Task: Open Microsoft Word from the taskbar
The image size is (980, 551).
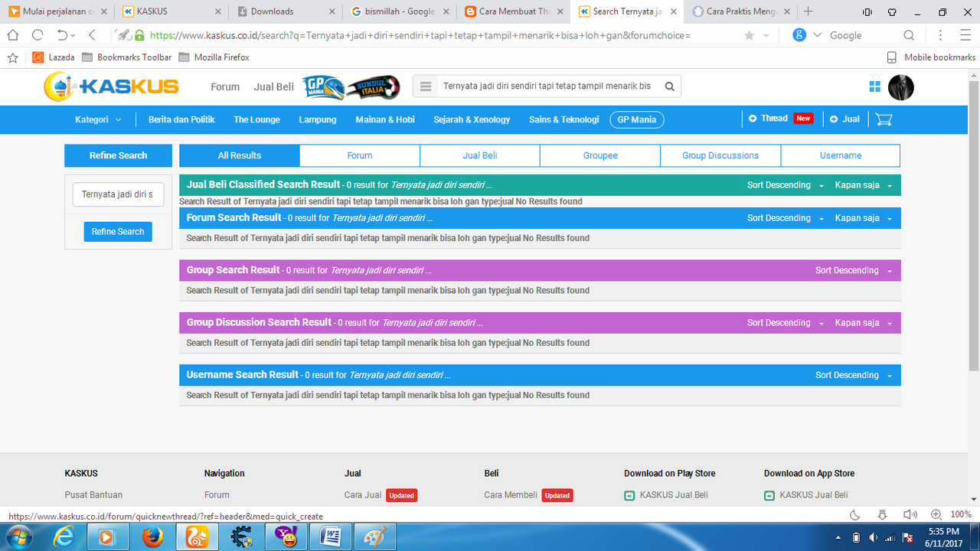Action: coord(331,538)
